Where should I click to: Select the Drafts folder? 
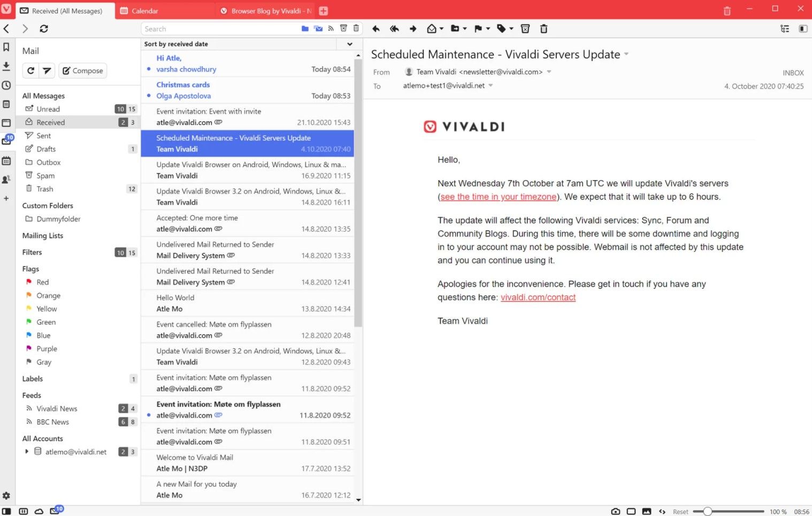pos(46,149)
